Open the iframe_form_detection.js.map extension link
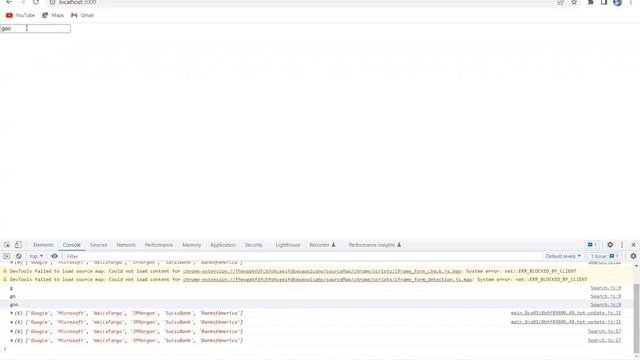Image resolution: width=640 pixels, height=360 pixels. click(327, 280)
